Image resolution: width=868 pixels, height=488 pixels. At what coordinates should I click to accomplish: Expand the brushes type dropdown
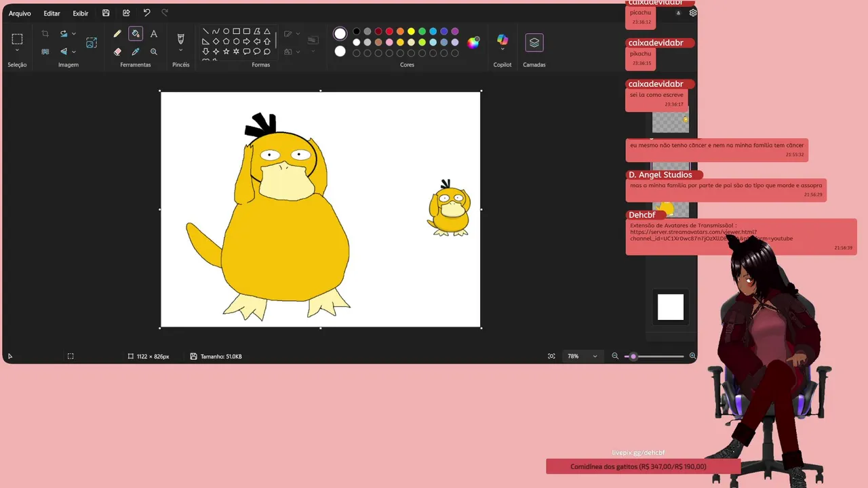coord(180,51)
